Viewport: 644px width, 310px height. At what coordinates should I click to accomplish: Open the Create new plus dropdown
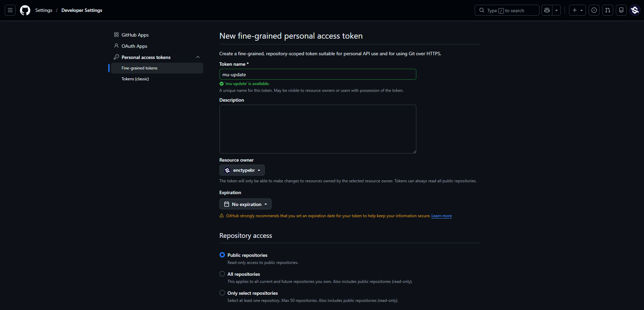[x=577, y=10]
